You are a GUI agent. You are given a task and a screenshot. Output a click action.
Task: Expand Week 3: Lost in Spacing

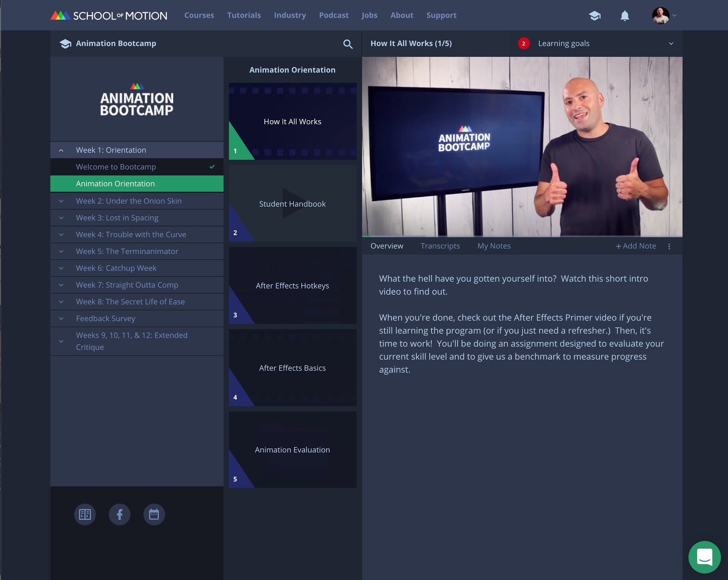click(137, 218)
